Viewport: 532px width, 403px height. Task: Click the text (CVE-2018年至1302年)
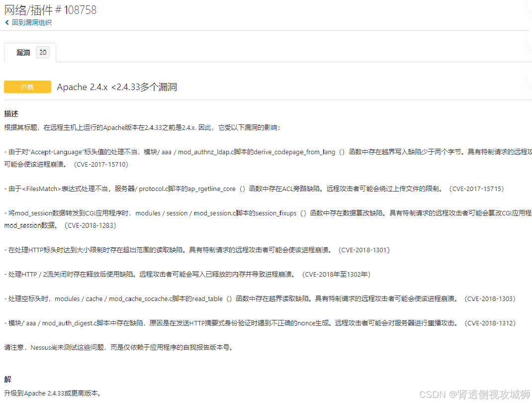[x=336, y=274]
